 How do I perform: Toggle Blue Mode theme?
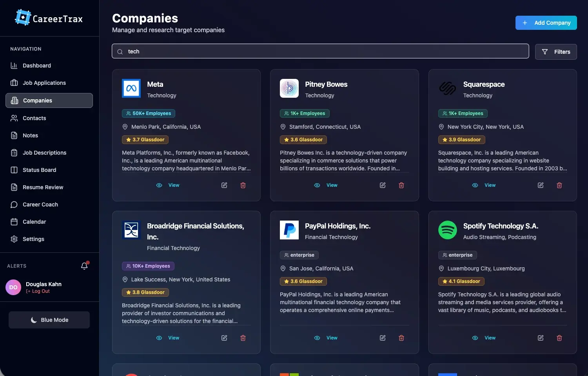(x=49, y=320)
